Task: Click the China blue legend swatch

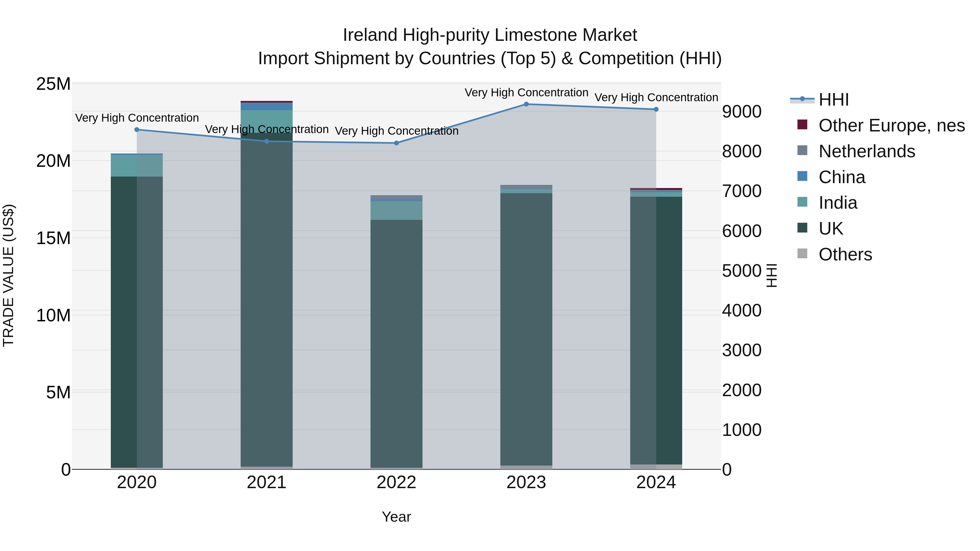Action: (802, 176)
